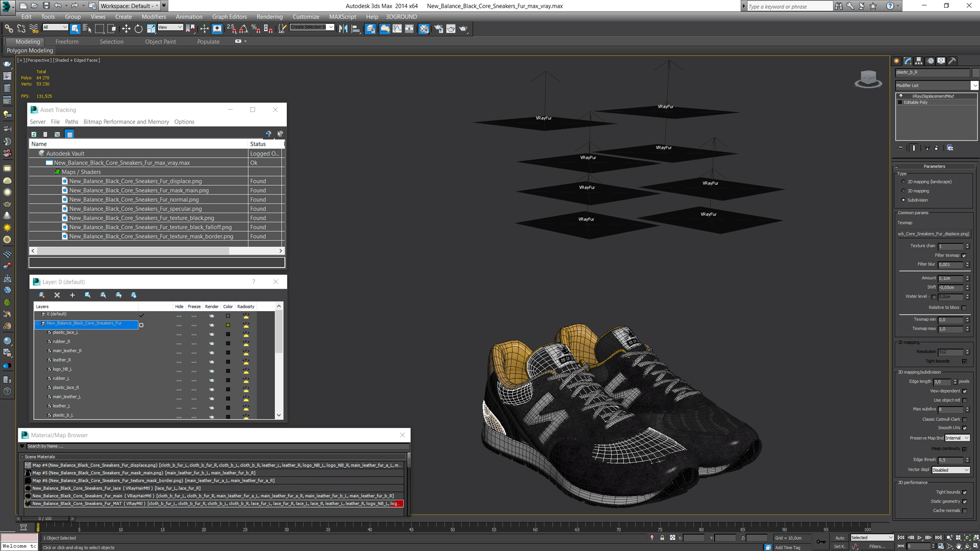Screen dimensions: 980x551
Task: Click the Pan View hand icon
Action: [959, 546]
